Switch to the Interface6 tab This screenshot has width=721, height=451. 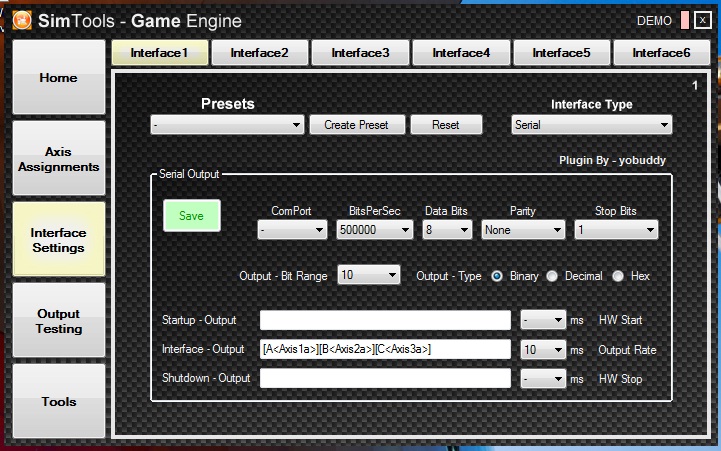[x=662, y=53]
